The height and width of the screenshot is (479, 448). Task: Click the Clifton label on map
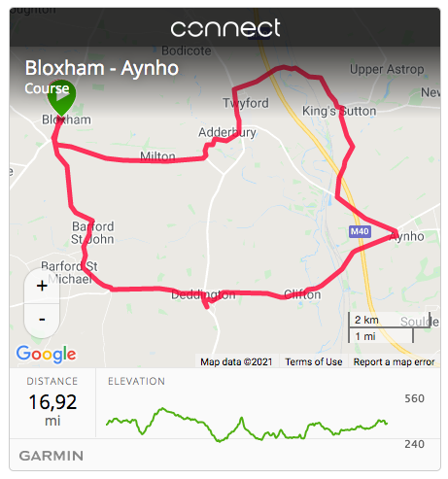(302, 294)
